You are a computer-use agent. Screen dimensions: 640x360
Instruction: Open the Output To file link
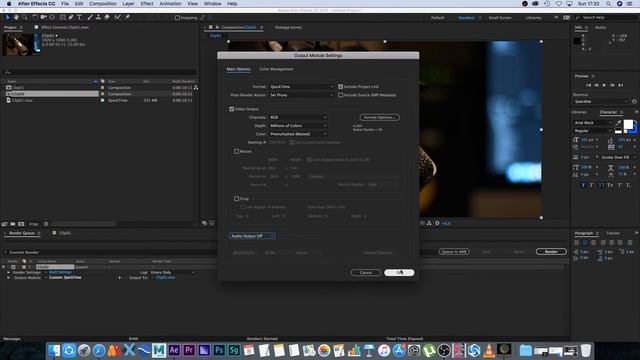tap(166, 278)
